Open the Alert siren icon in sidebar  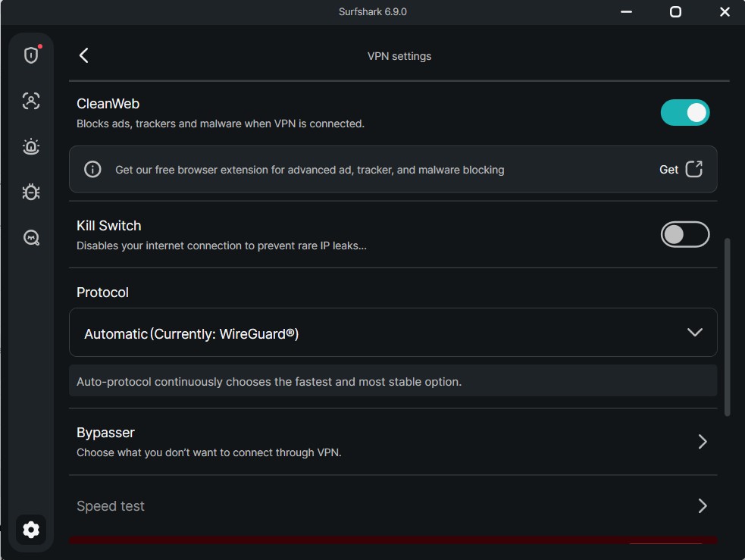(x=31, y=146)
